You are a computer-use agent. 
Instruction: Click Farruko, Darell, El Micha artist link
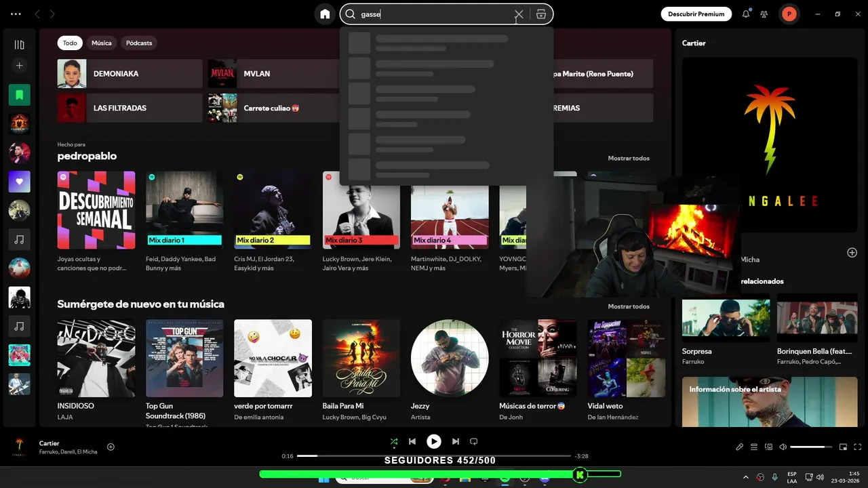(x=68, y=452)
